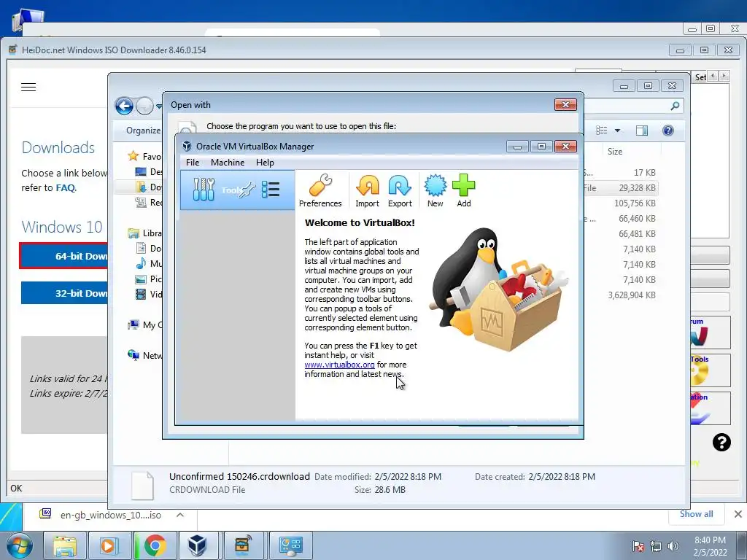This screenshot has height=560, width=747.
Task: Create a New virtual machine
Action: 435,190
